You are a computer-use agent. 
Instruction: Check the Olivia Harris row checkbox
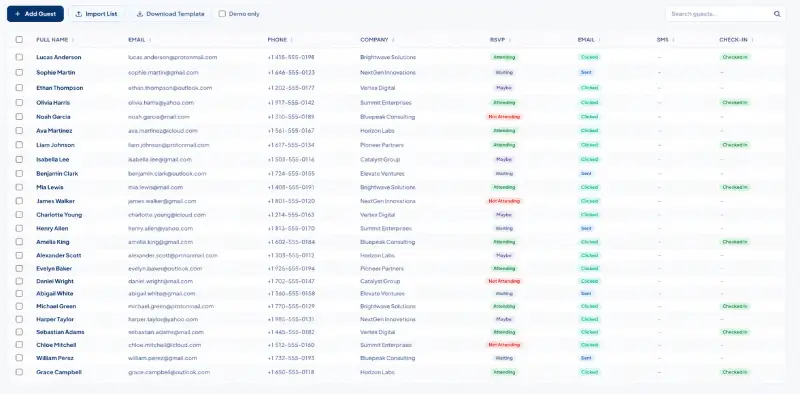pos(19,103)
